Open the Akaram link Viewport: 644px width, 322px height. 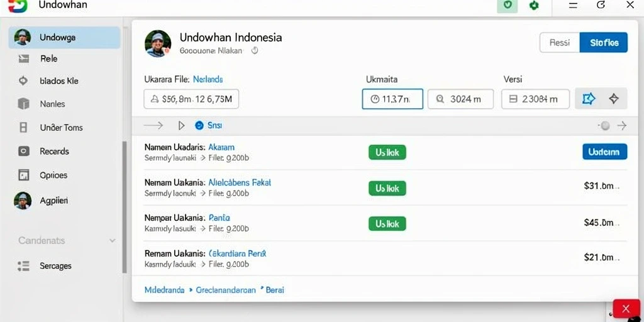(221, 147)
